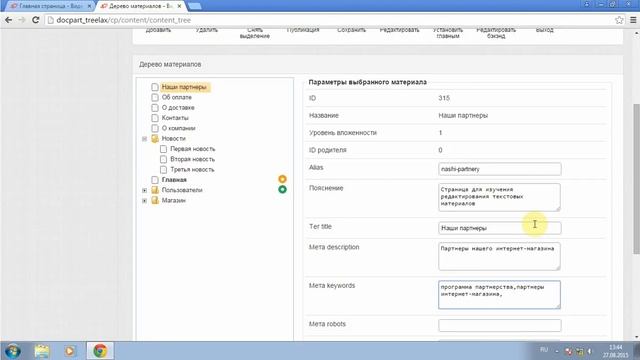The width and height of the screenshot is (640, 360).
Task: Click the Сохранить toolbar button
Action: 351,30
